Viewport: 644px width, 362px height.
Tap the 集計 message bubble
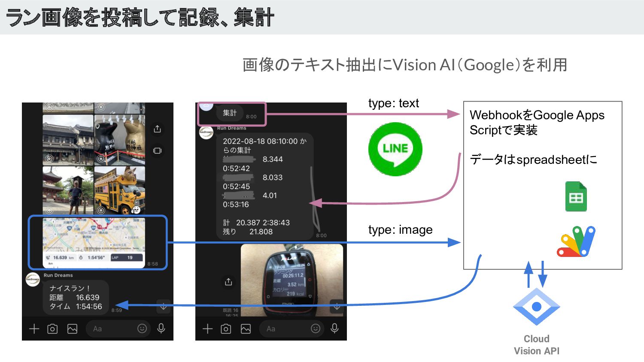point(230,113)
